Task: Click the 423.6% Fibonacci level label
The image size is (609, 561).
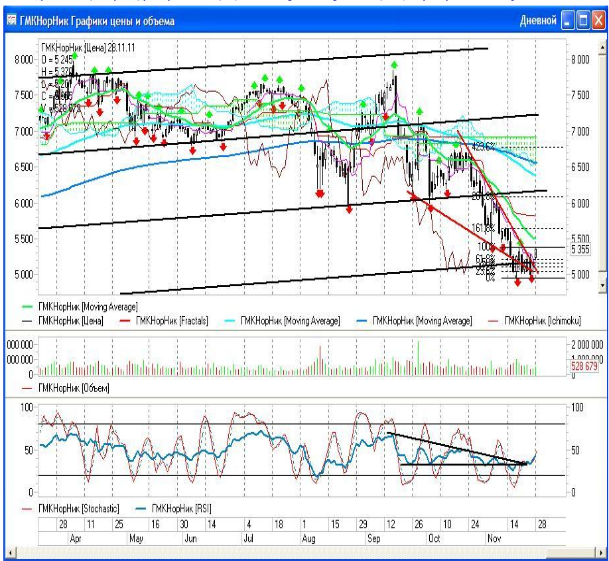Action: pos(483,146)
